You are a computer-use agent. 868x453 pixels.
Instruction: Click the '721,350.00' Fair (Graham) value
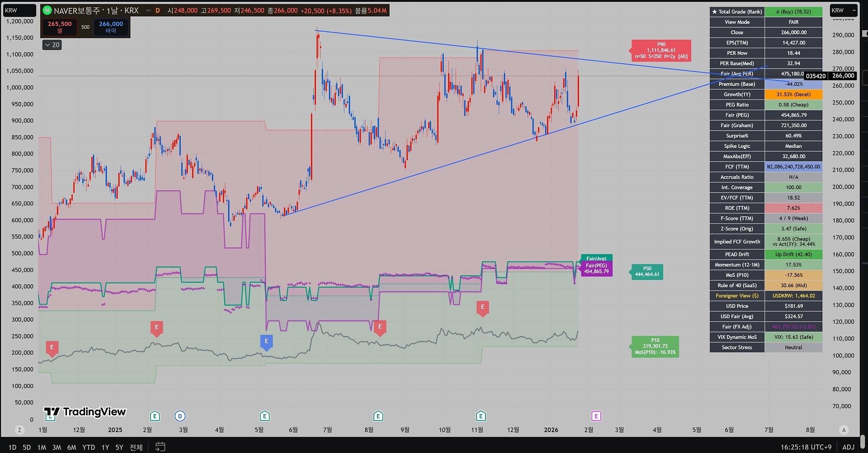coord(793,126)
